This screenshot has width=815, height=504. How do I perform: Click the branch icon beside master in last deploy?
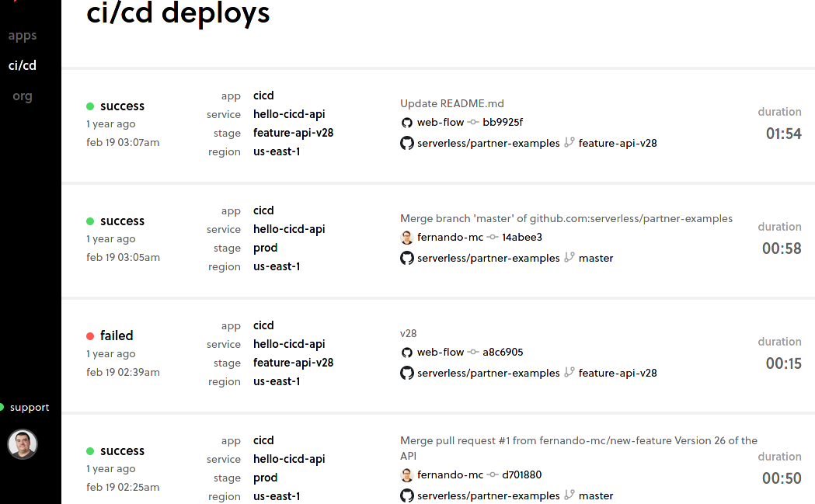coord(569,495)
